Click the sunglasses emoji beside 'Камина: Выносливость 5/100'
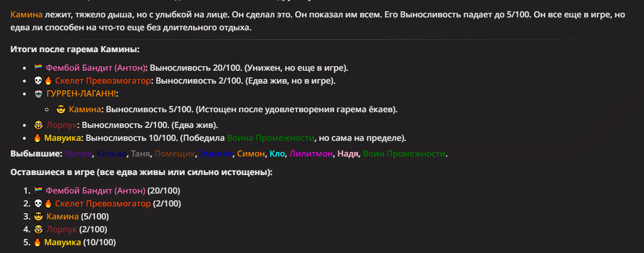 pos(61,109)
